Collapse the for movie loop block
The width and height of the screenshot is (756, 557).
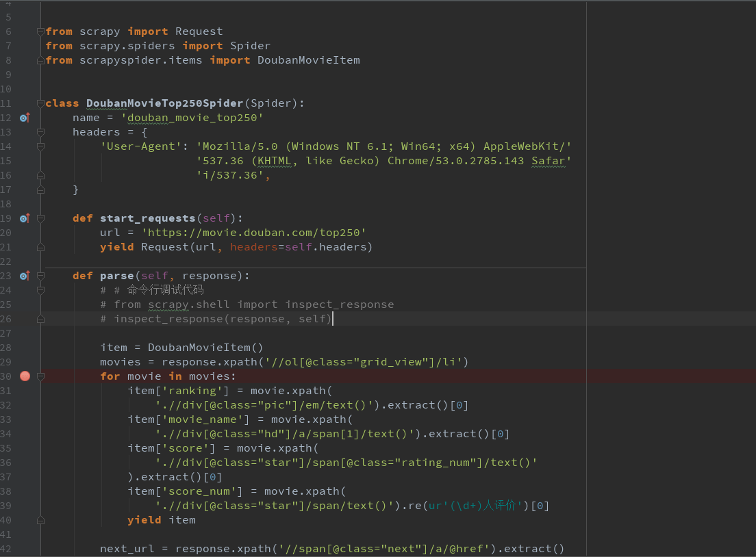click(41, 376)
